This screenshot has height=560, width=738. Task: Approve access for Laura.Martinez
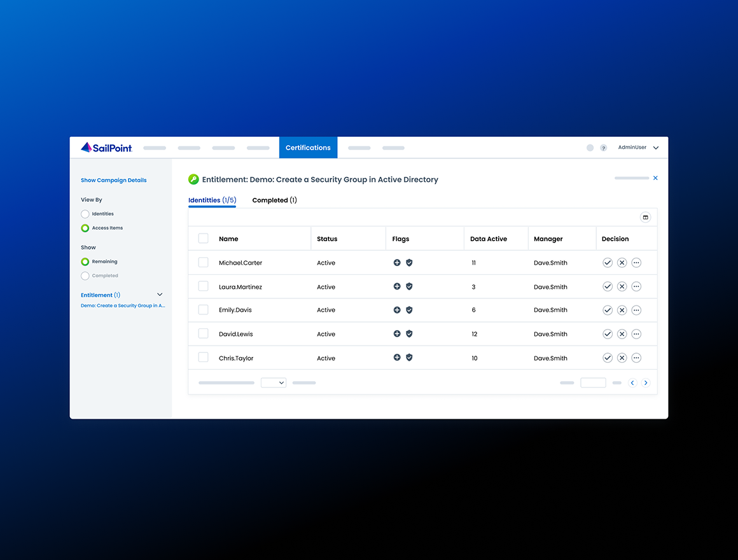(x=608, y=286)
